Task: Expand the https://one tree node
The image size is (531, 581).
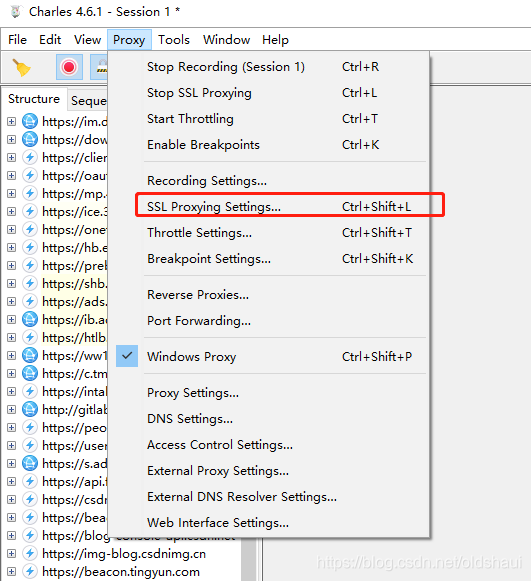Action: click(x=11, y=229)
